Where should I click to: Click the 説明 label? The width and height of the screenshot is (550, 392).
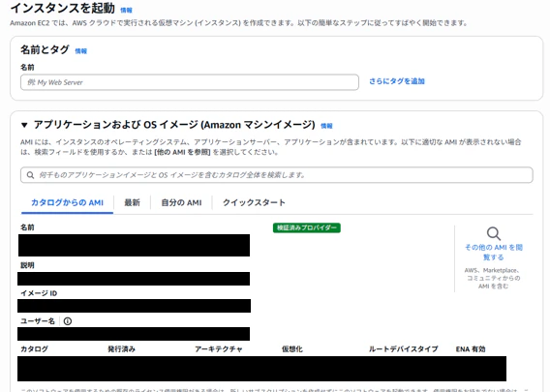pyautogui.click(x=27, y=265)
